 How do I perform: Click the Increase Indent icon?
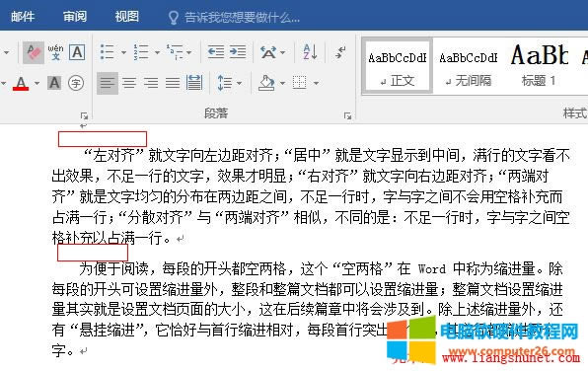coord(238,52)
